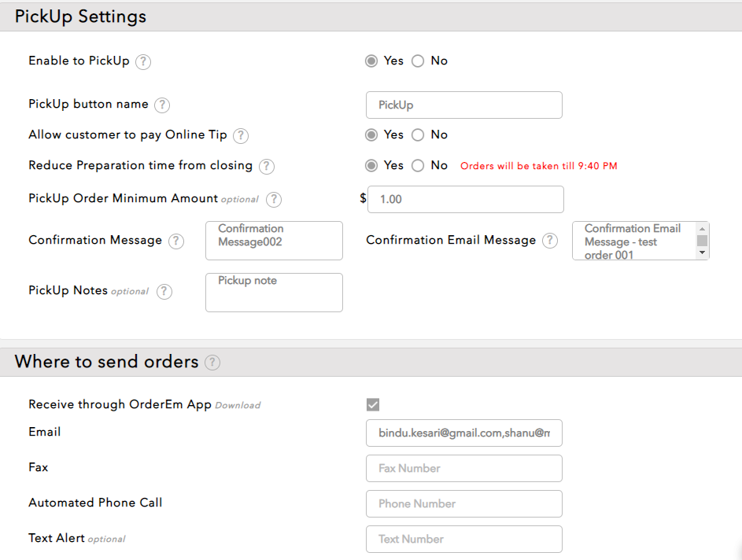Click help icon beside Online Tip setting
The height and width of the screenshot is (560, 742).
pos(241,135)
